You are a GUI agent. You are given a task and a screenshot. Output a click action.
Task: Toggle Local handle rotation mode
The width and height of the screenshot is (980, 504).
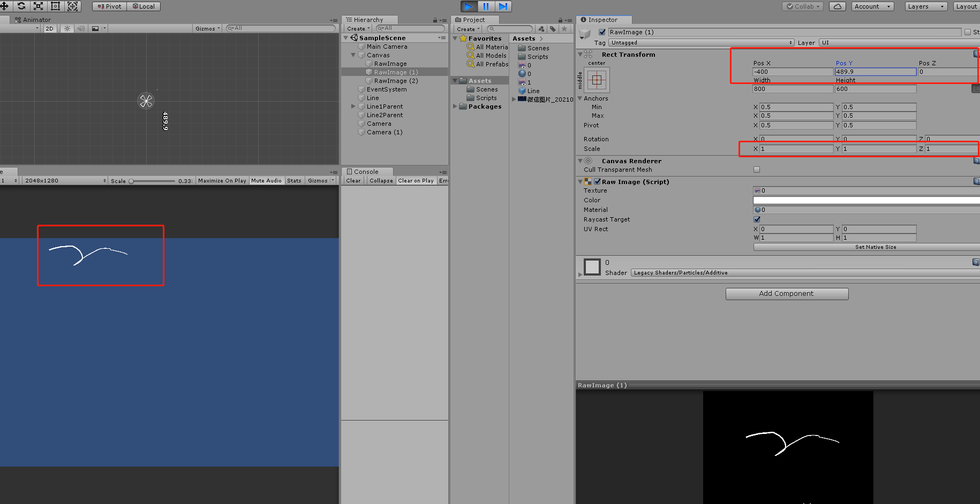point(144,6)
